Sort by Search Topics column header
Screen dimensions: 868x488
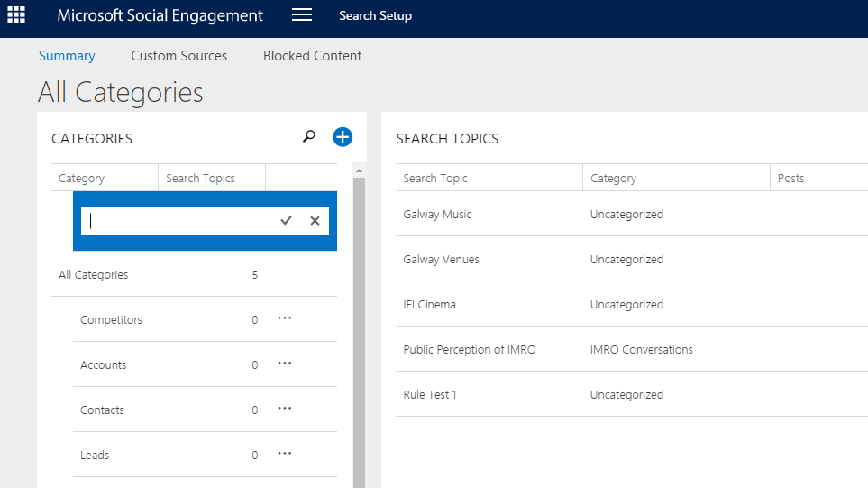[x=212, y=178]
